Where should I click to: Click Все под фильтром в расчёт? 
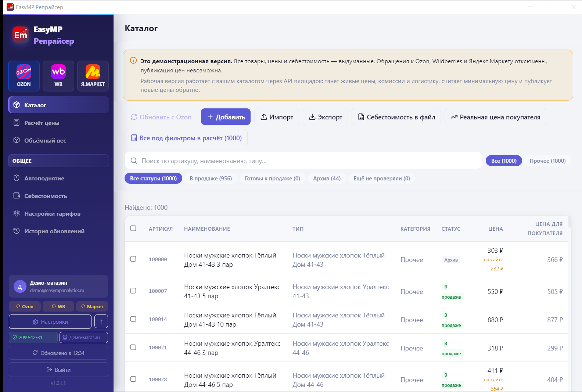click(x=186, y=138)
